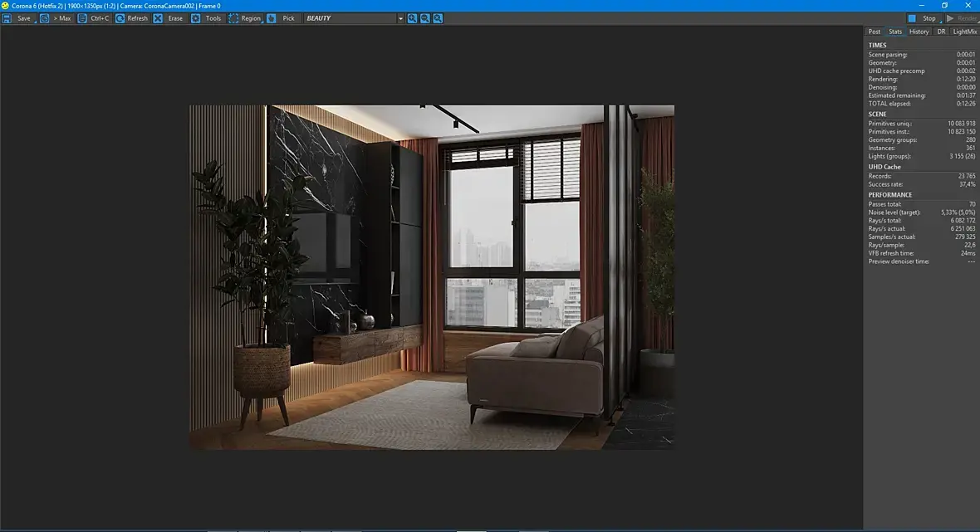980x532 pixels.
Task: Toggle the Region render label
Action: (251, 19)
